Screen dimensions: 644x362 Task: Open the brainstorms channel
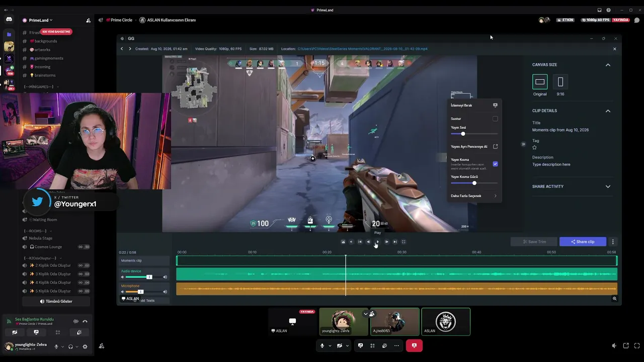(x=45, y=75)
